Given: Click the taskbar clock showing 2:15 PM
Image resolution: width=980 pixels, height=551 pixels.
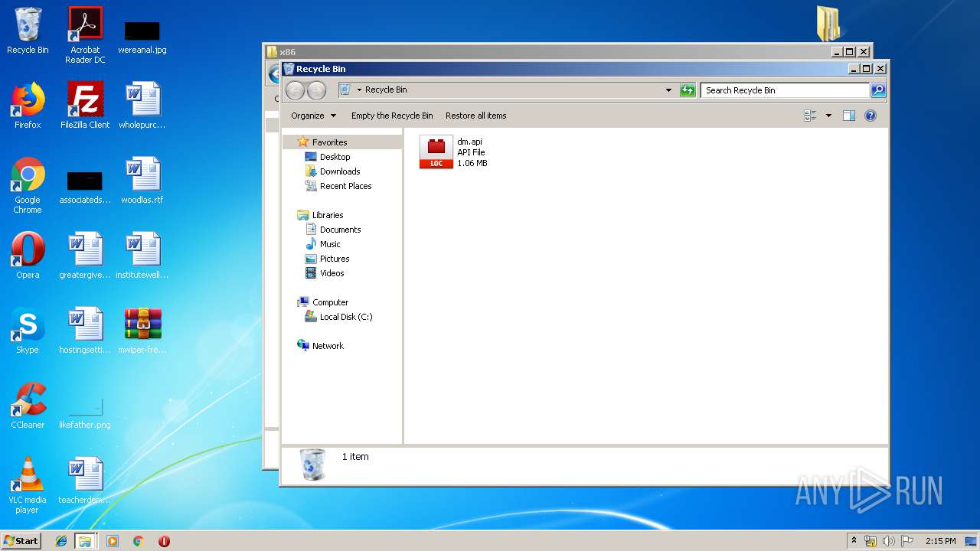Looking at the screenshot, I should [940, 541].
